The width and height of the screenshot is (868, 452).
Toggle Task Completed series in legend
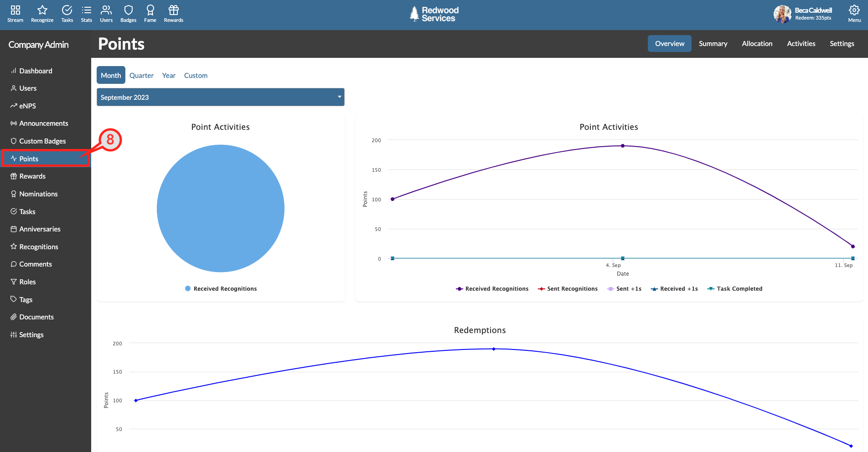tap(735, 289)
